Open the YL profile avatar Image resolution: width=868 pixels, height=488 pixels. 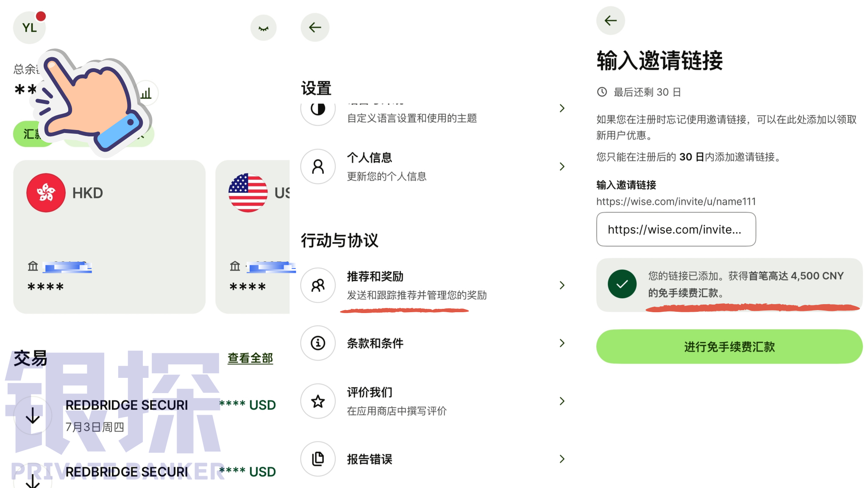(x=29, y=28)
